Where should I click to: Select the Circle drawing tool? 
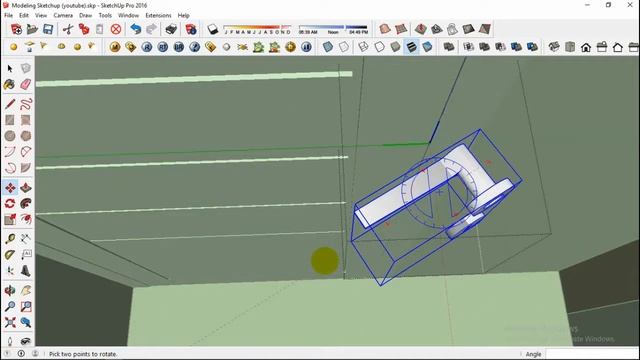[x=10, y=136]
